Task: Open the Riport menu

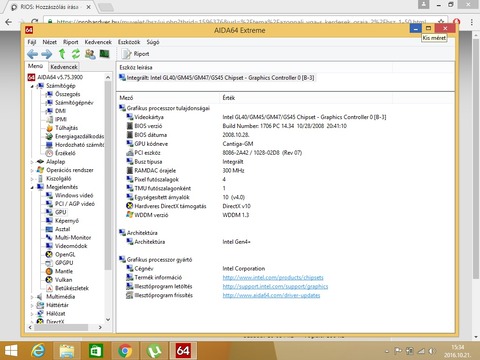Action: [x=71, y=42]
